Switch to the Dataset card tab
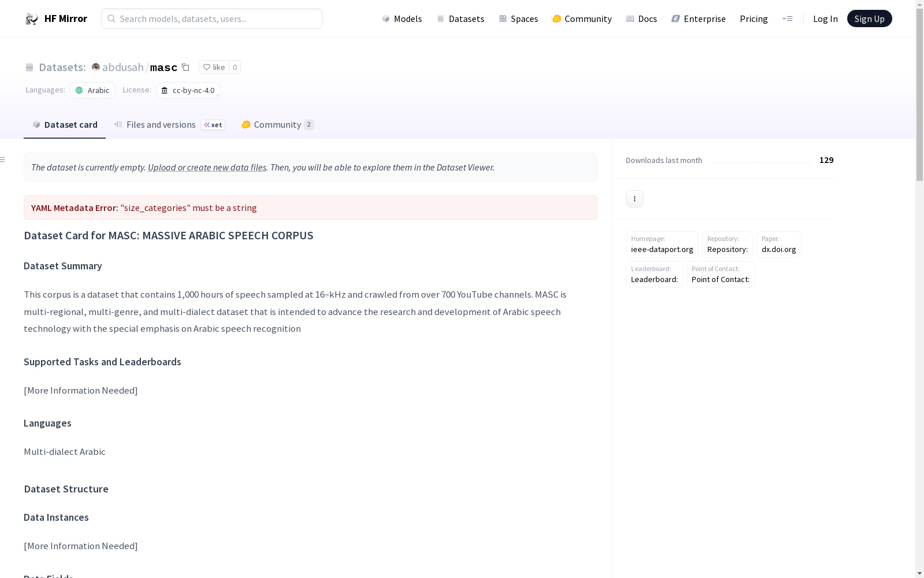924x578 pixels. click(65, 125)
